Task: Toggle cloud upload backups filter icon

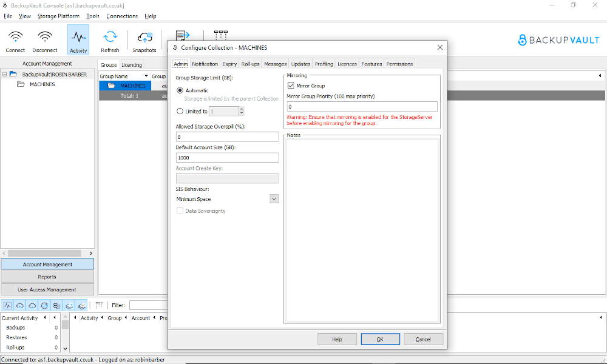Action: (20, 306)
